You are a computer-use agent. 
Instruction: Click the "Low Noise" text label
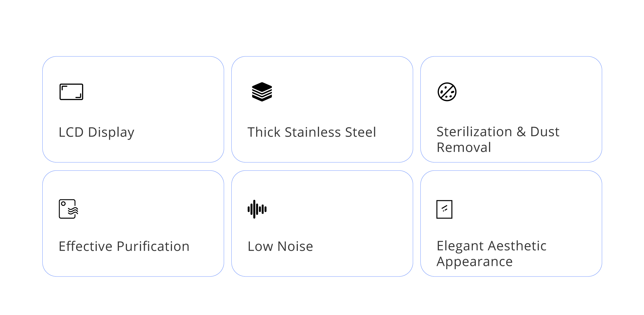[x=280, y=246]
